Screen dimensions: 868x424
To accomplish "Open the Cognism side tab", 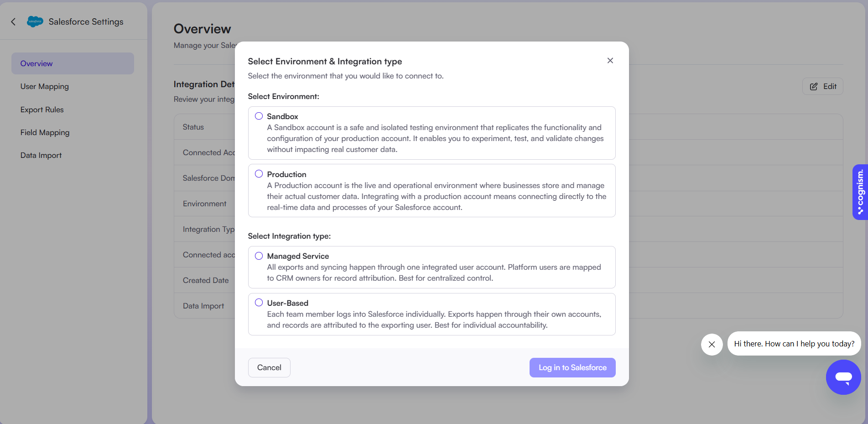I will [860, 192].
